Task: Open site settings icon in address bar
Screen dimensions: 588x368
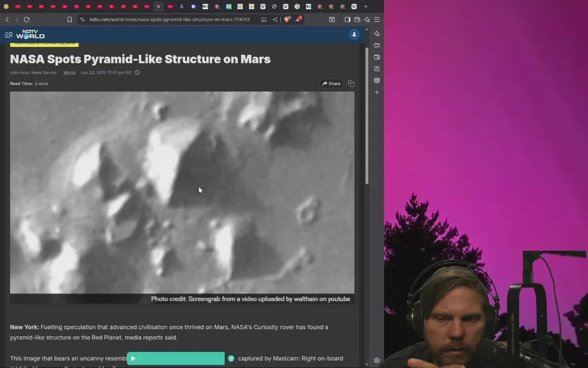Action: tap(83, 19)
